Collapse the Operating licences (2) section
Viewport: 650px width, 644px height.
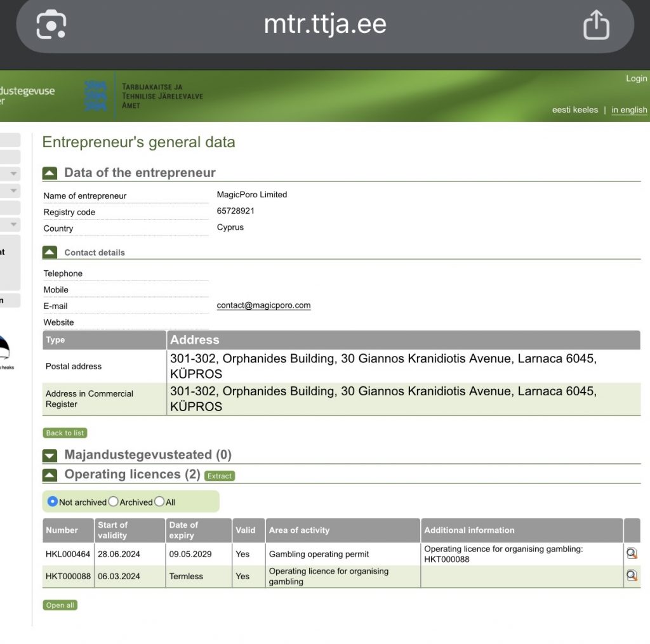(x=50, y=475)
